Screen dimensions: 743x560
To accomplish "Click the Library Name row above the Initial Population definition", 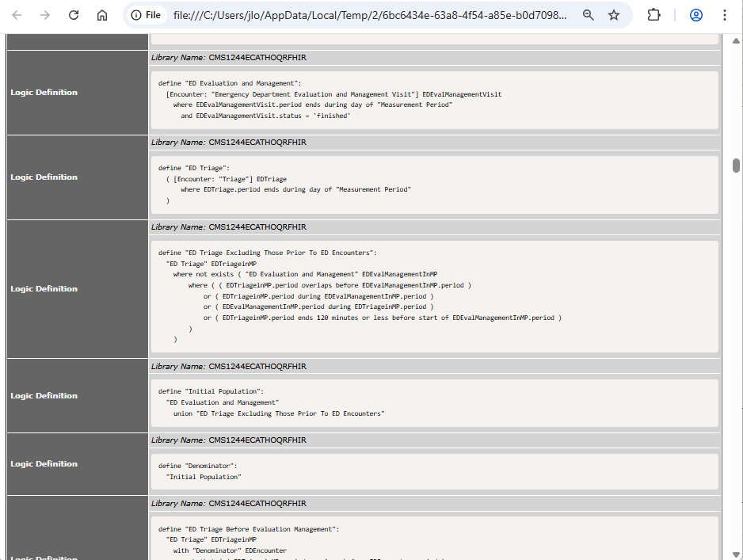I will (434, 367).
